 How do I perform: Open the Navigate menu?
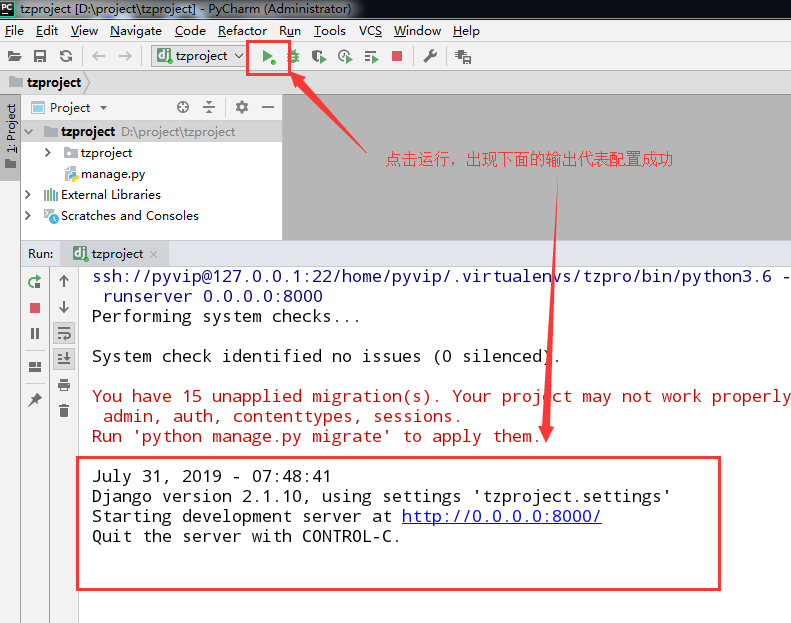[x=136, y=31]
